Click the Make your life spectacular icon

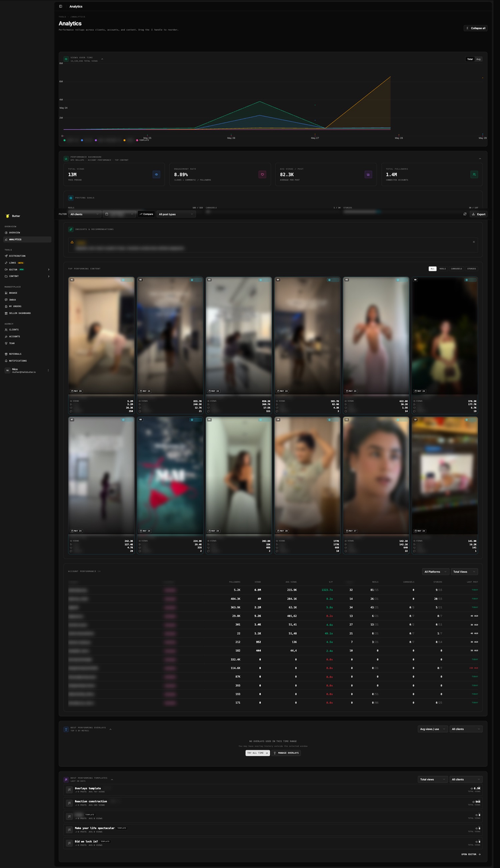click(x=69, y=830)
